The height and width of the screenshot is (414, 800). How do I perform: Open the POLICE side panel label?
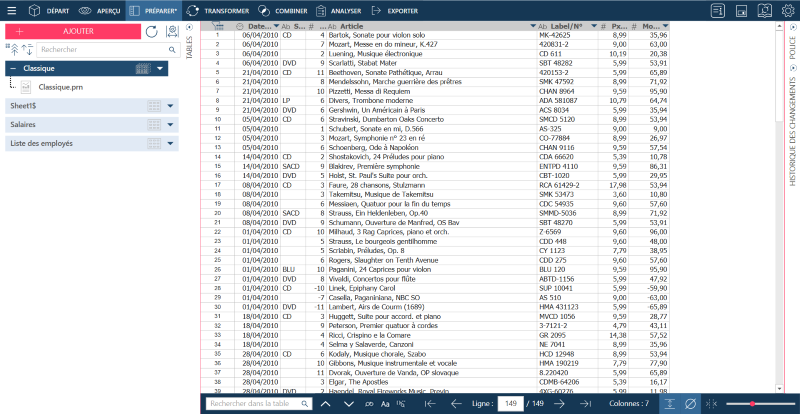(792, 47)
